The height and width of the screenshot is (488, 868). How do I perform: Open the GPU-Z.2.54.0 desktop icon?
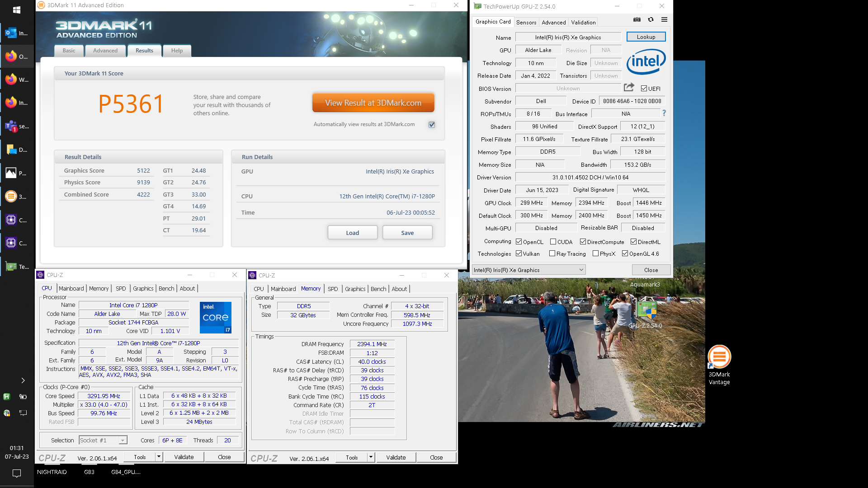click(646, 314)
